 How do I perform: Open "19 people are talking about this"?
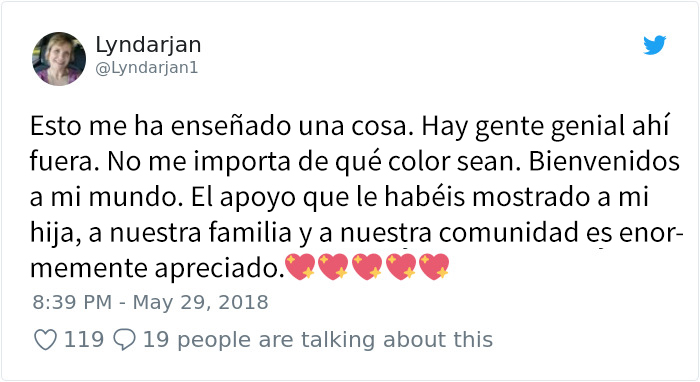(x=318, y=340)
